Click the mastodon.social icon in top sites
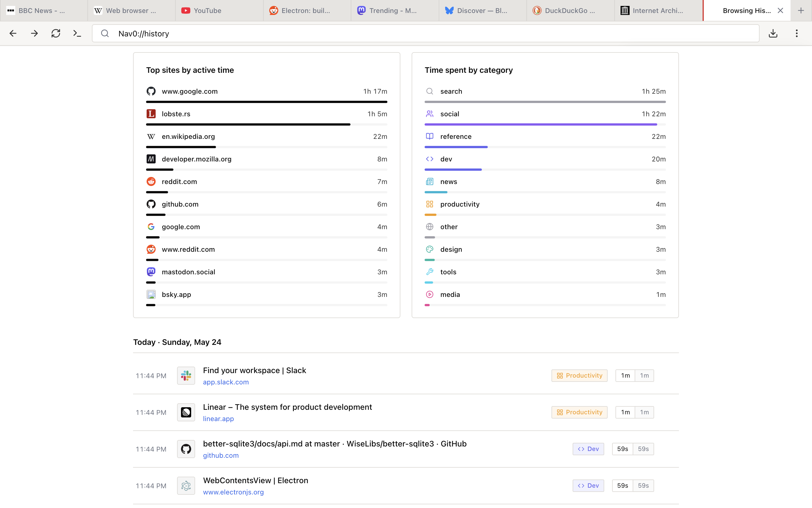 tap(151, 272)
